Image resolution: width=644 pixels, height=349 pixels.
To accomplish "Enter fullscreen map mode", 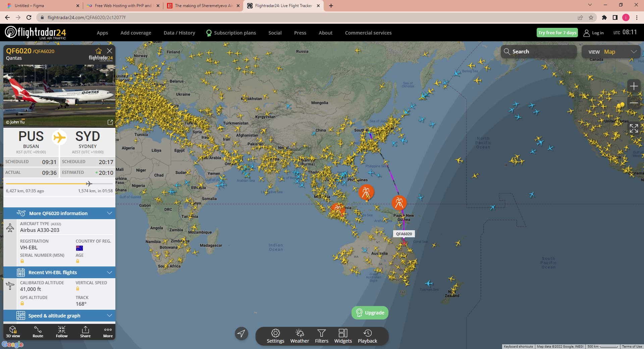I will pyautogui.click(x=634, y=128).
